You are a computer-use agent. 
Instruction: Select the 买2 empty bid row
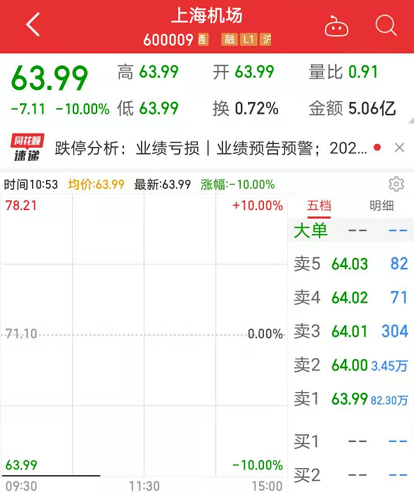click(351, 475)
